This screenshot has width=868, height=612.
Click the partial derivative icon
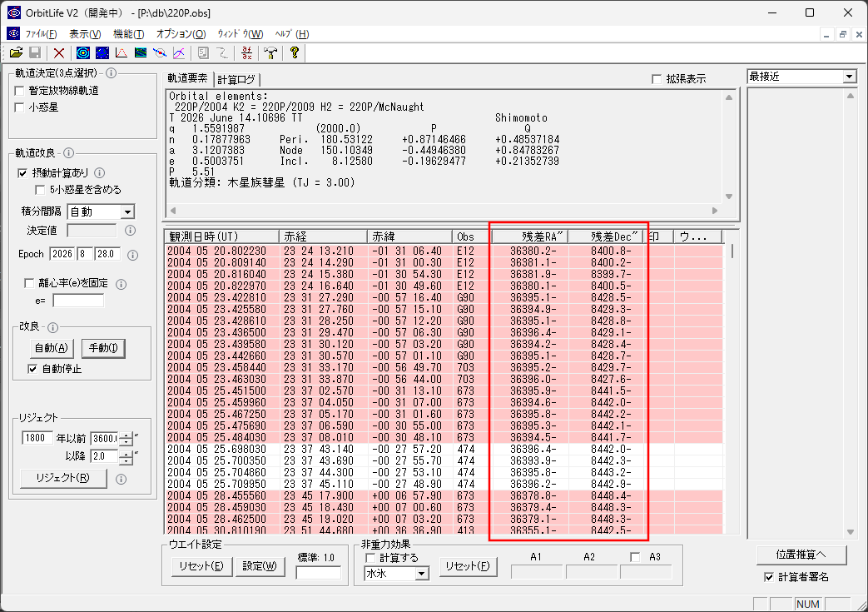(247, 53)
